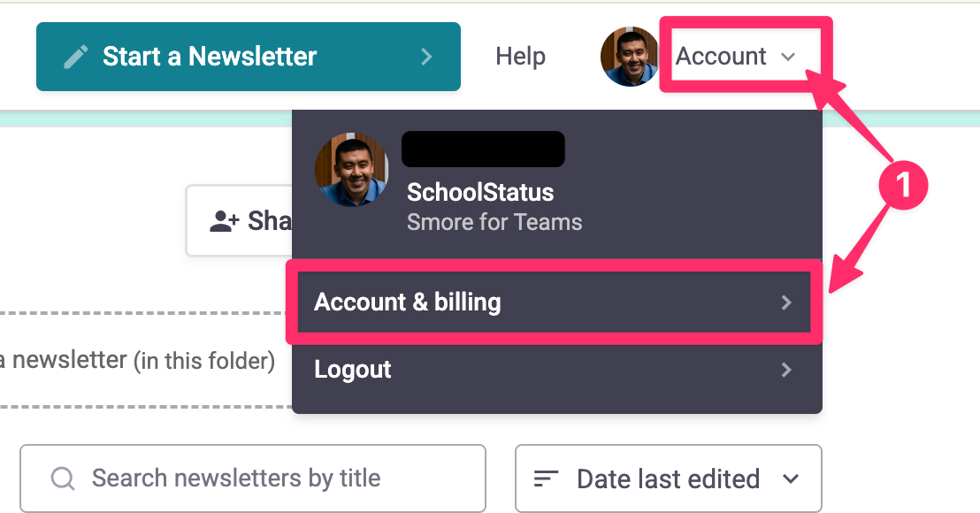Open the Help link
980x513 pixels.
point(520,57)
